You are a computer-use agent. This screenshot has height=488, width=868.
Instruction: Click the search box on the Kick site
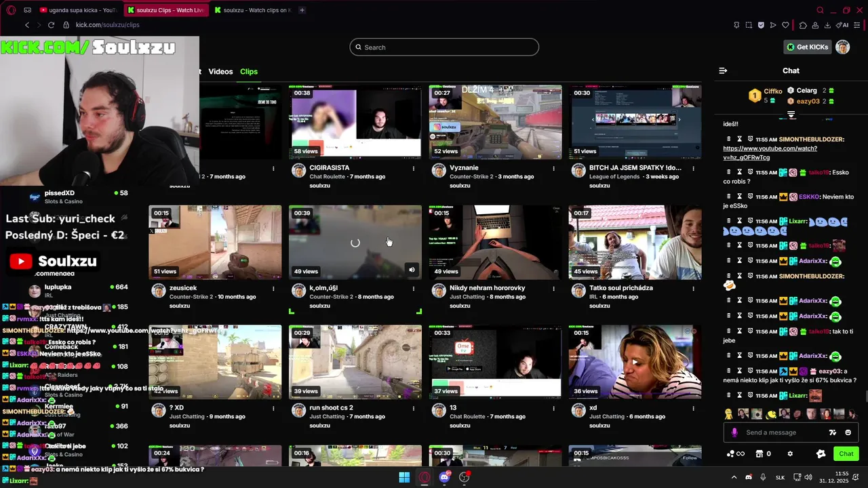(444, 47)
